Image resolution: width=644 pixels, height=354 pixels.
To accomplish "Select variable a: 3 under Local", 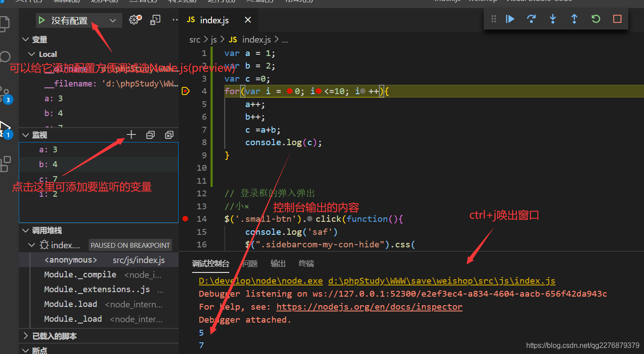I will point(99,99).
